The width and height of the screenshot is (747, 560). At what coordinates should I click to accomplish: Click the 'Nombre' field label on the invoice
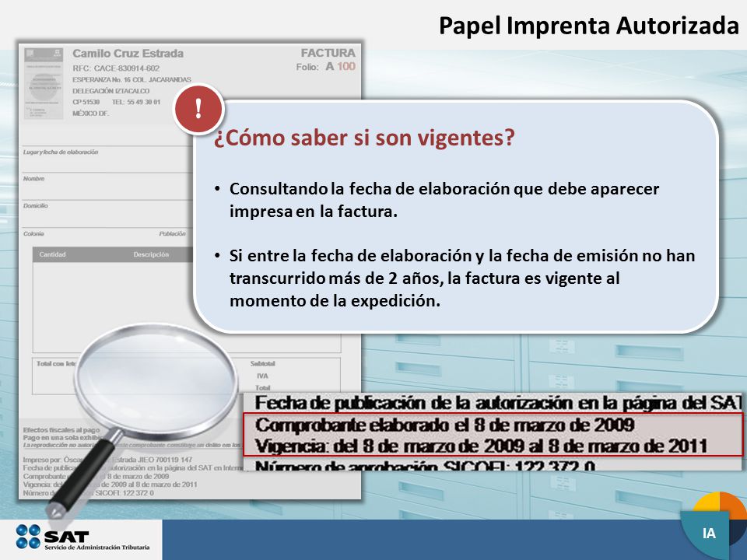(33, 179)
